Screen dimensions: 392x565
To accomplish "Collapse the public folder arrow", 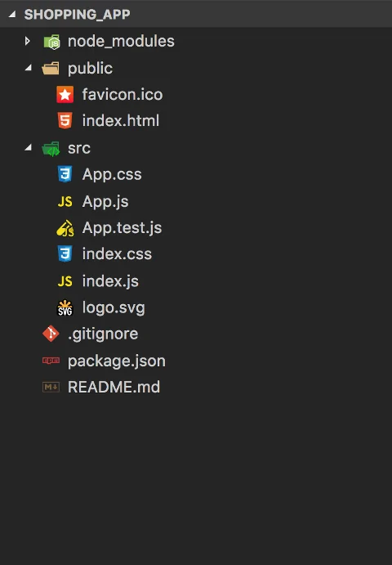I will coord(28,68).
